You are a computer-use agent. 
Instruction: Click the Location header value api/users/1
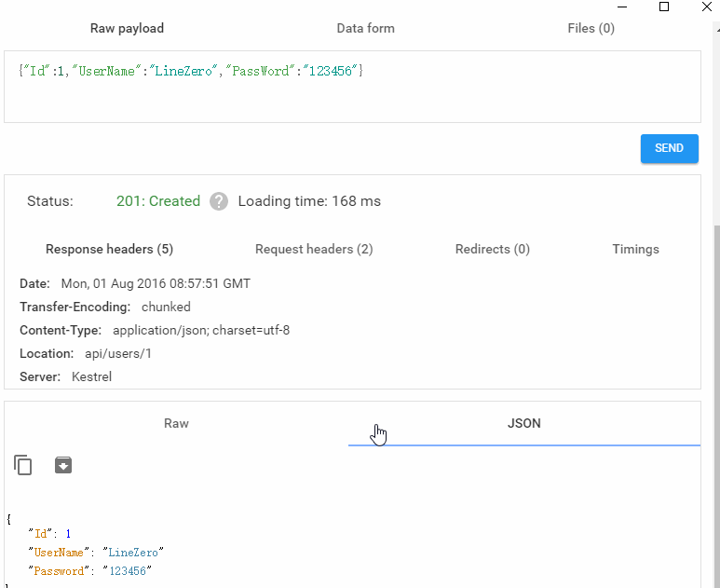(118, 354)
